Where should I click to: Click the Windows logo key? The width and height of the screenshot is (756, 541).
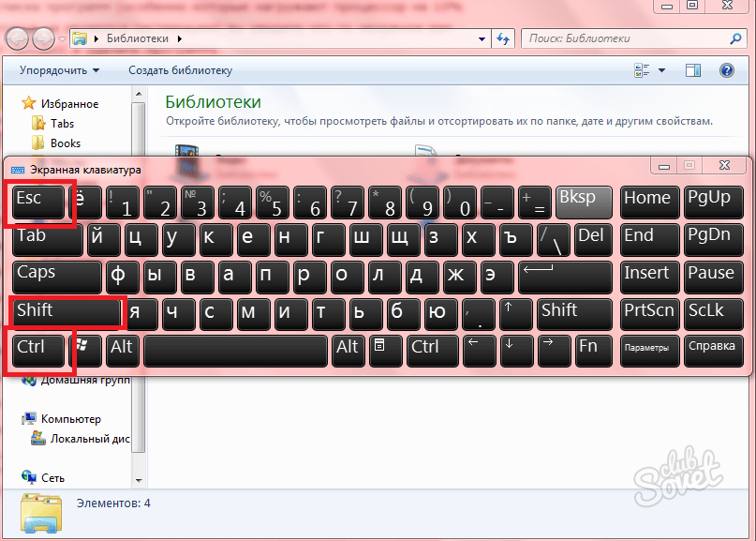click(85, 352)
